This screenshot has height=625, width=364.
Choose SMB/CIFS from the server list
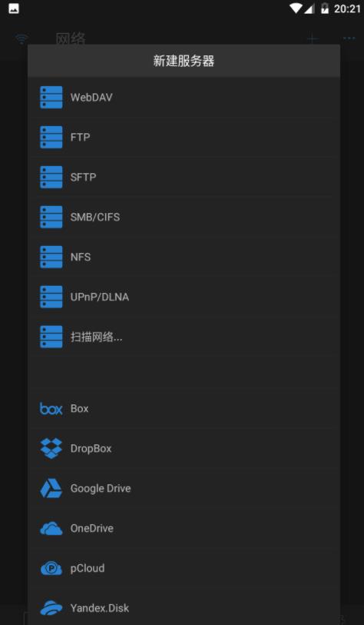tap(184, 217)
